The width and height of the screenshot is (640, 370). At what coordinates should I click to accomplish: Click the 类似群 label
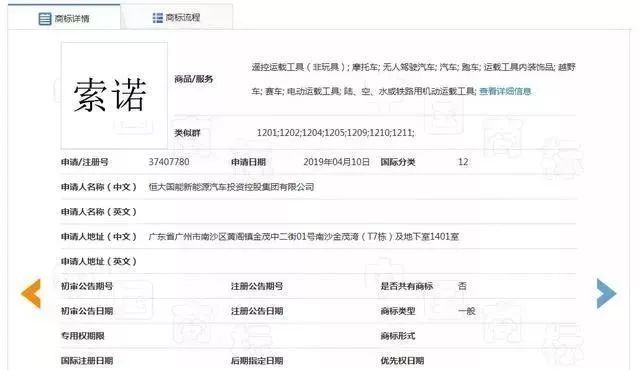coord(187,133)
